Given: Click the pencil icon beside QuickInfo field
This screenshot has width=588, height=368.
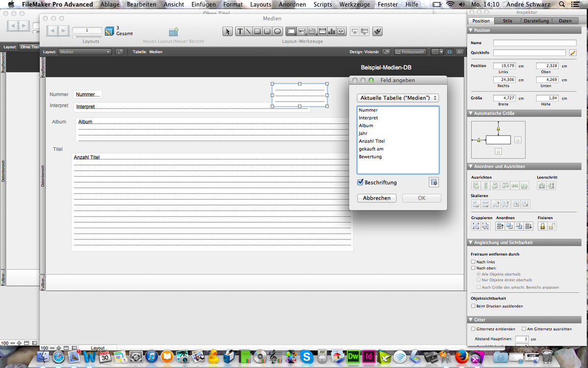Looking at the screenshot, I should [x=572, y=53].
